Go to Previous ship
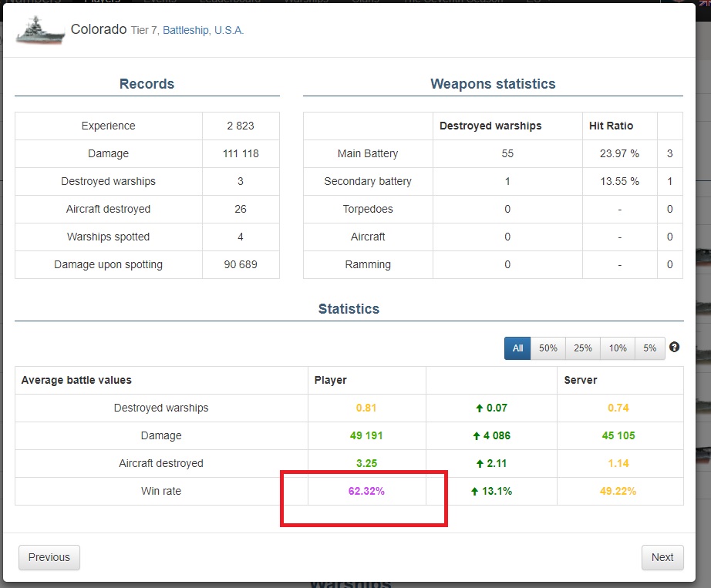This screenshot has width=711, height=588. click(x=49, y=557)
